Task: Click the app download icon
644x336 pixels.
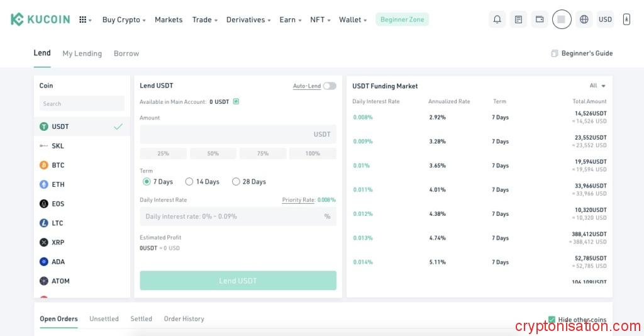Action: point(626,20)
